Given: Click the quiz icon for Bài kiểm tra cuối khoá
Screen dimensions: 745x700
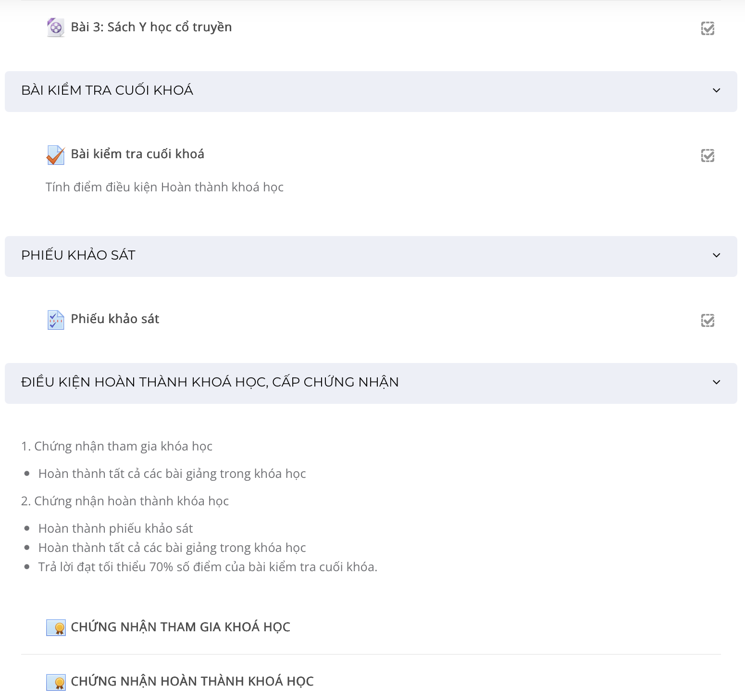Looking at the screenshot, I should (x=56, y=155).
